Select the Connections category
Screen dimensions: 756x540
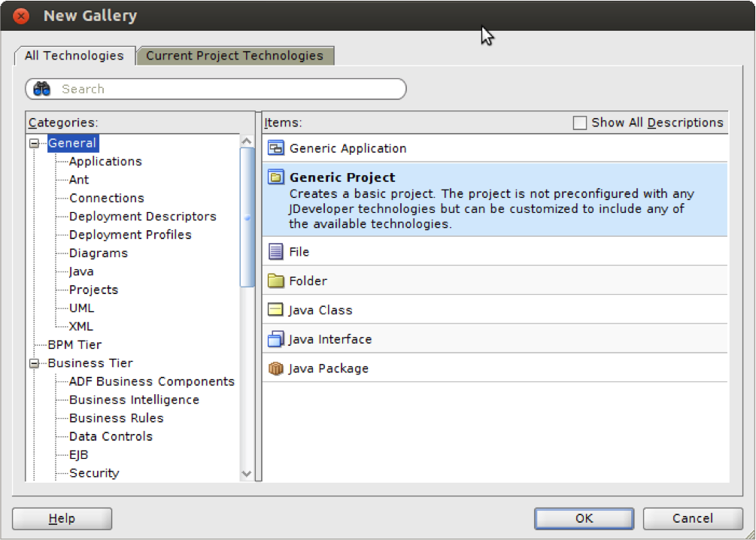[x=107, y=198]
